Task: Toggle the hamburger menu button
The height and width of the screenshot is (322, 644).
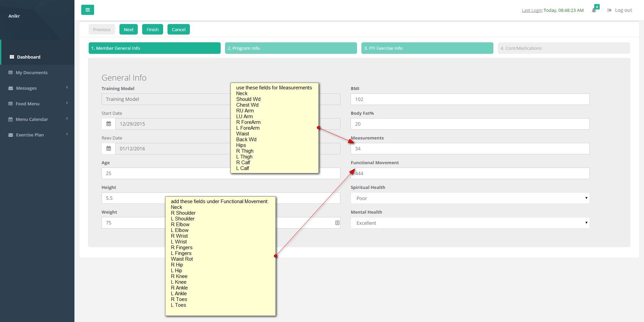Action: tap(88, 10)
